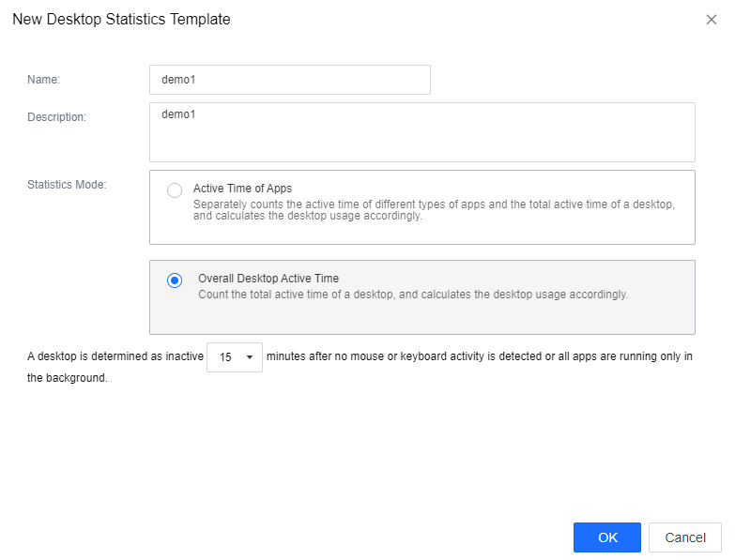The width and height of the screenshot is (735, 560).
Task: Click the Name input field containing demo1
Action: [289, 80]
